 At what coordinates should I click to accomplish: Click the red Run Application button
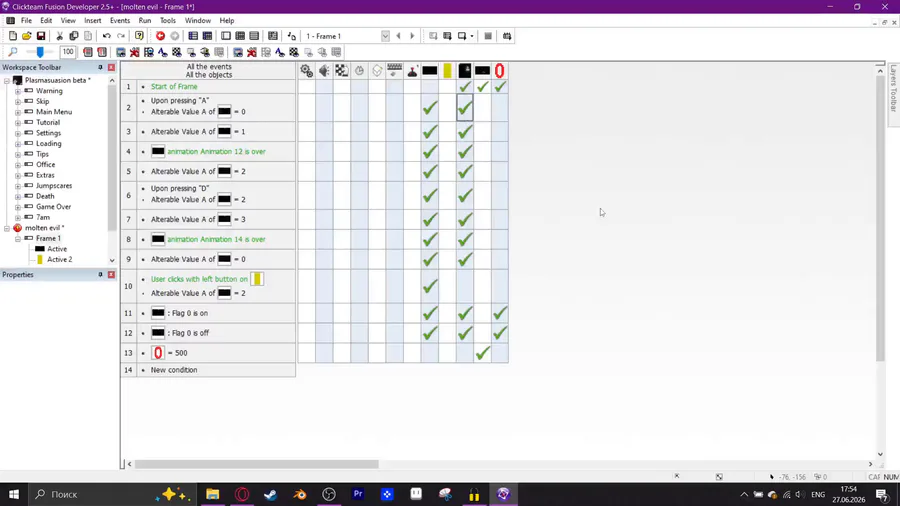point(160,36)
